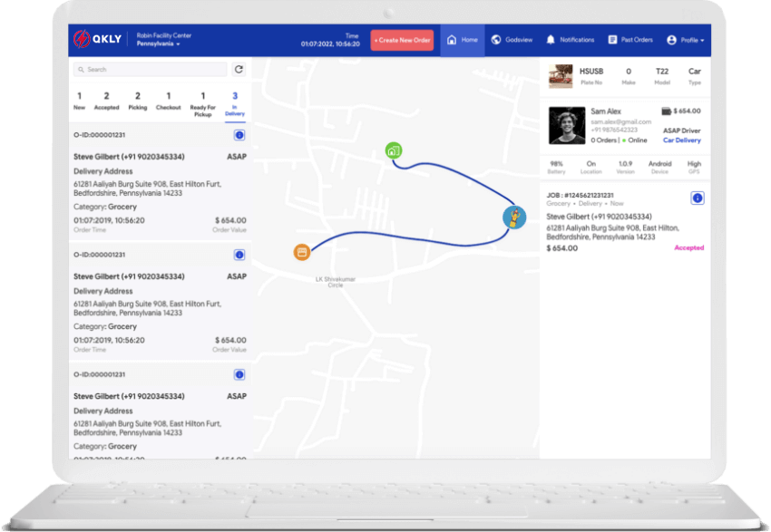
Task: Click the Godsview globe icon
Action: tap(495, 40)
